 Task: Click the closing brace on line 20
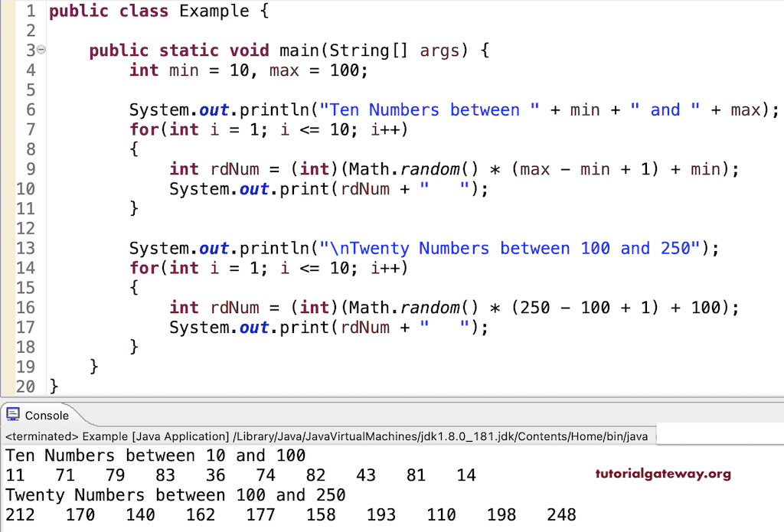point(54,387)
